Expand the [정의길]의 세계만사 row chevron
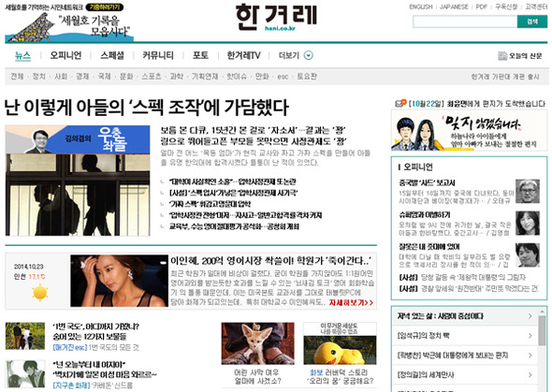The image size is (552, 392). tap(530, 375)
